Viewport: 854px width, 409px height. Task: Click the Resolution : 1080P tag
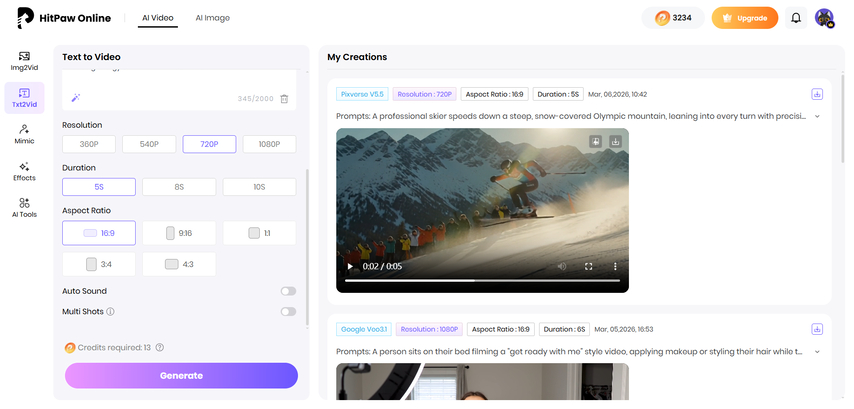(x=429, y=329)
